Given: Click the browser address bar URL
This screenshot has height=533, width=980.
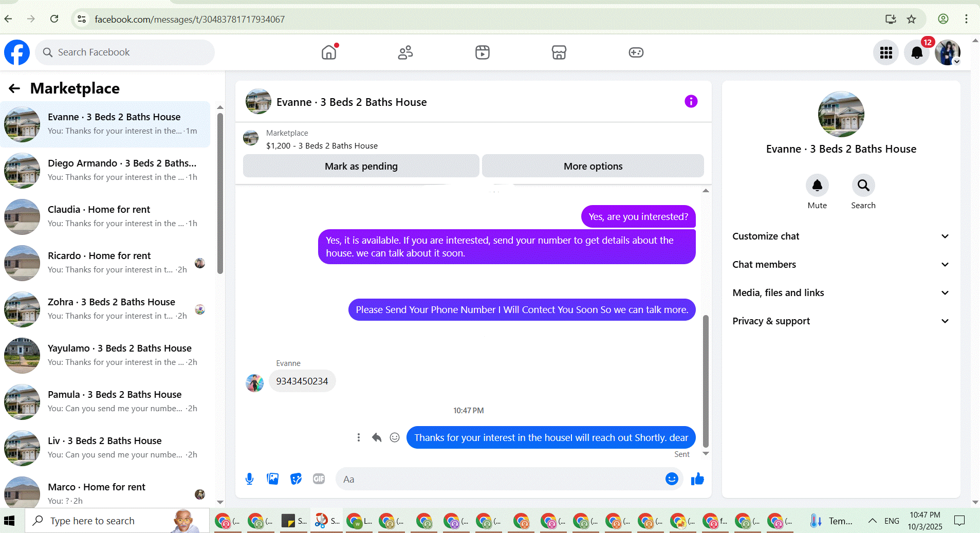Looking at the screenshot, I should point(190,19).
